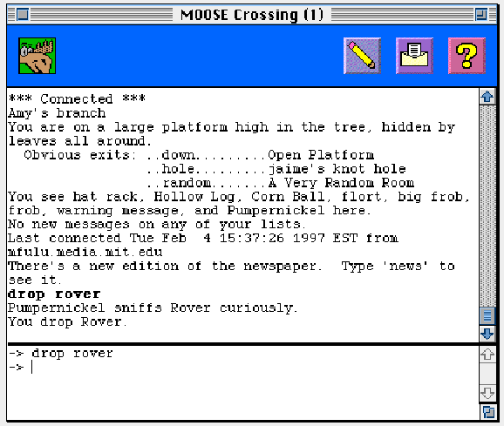Click the up arrow of the output scrollbar
The image size is (504, 426).
pyautogui.click(x=487, y=97)
